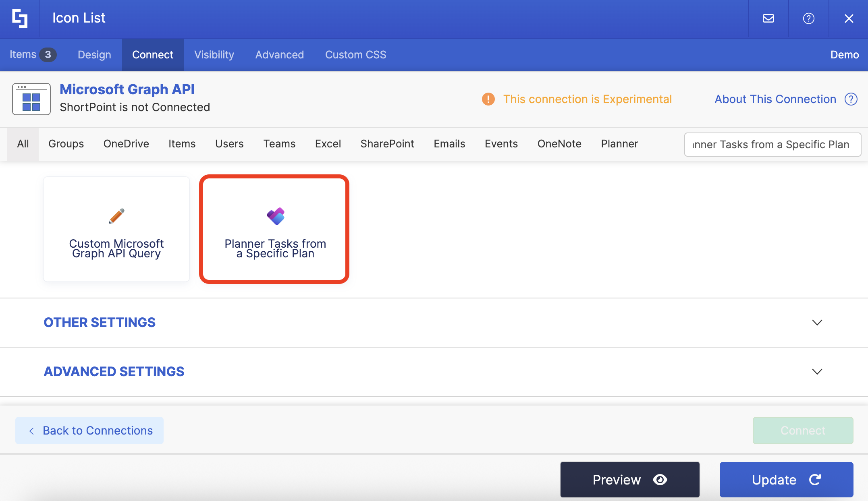Open About This Connection link

(775, 99)
